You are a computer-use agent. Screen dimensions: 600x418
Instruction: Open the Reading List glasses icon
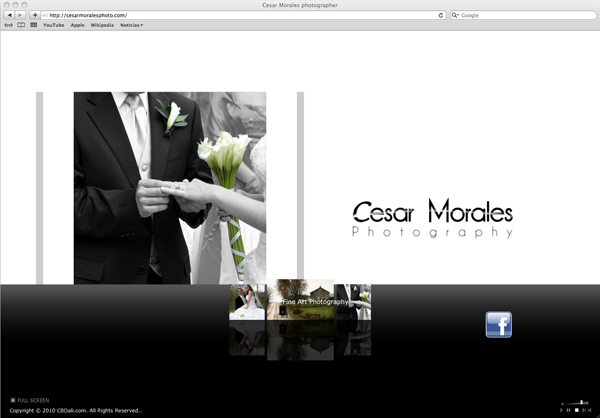[9, 25]
